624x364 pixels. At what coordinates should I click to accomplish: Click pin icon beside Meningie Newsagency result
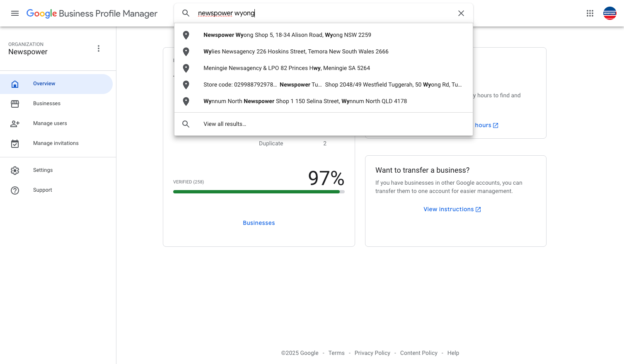click(x=186, y=68)
